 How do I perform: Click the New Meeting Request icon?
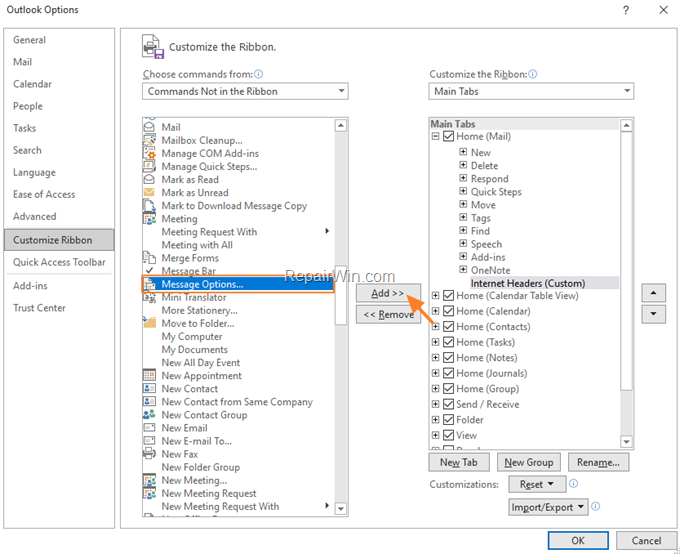point(149,493)
